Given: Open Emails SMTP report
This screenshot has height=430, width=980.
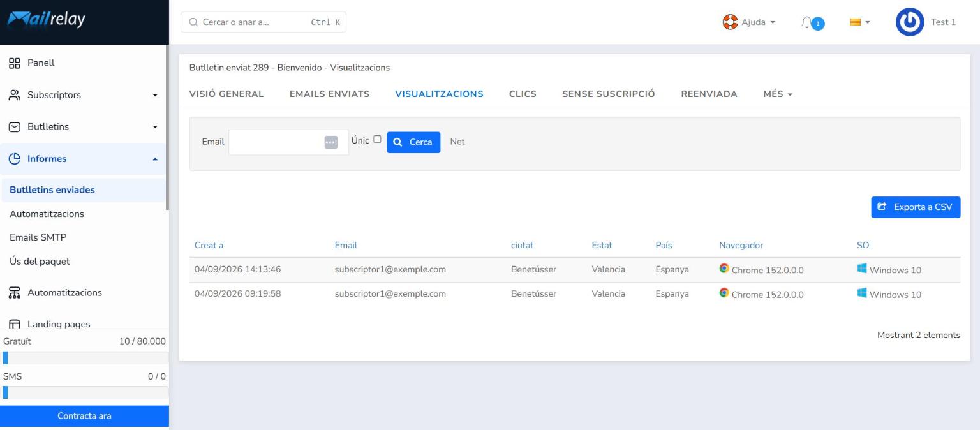Looking at the screenshot, I should tap(38, 237).
